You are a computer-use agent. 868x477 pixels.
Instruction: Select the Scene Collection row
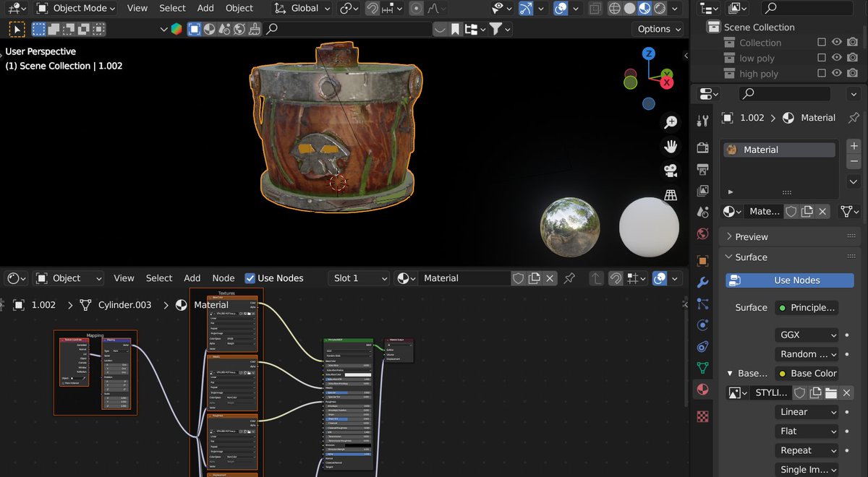click(759, 27)
